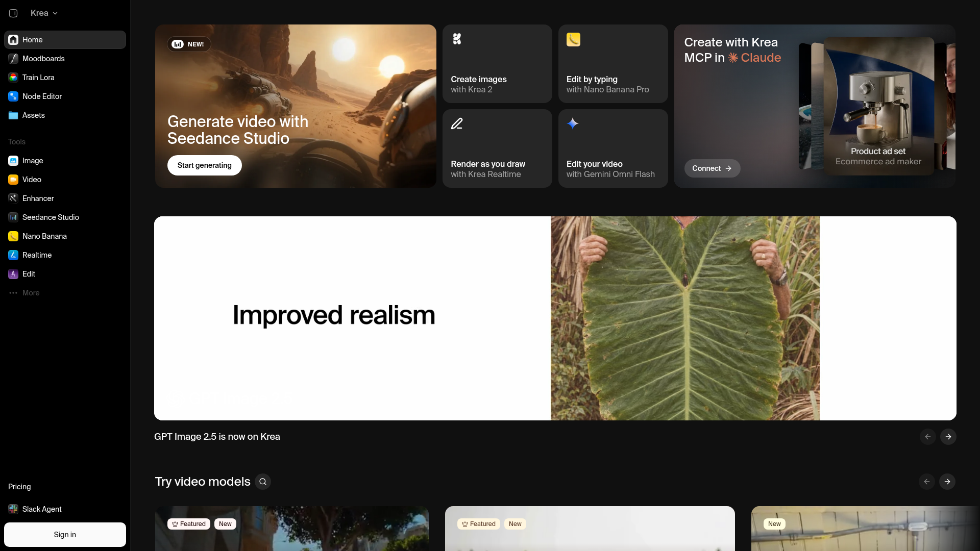
Task: Click the Node Editor icon
Action: 13,96
